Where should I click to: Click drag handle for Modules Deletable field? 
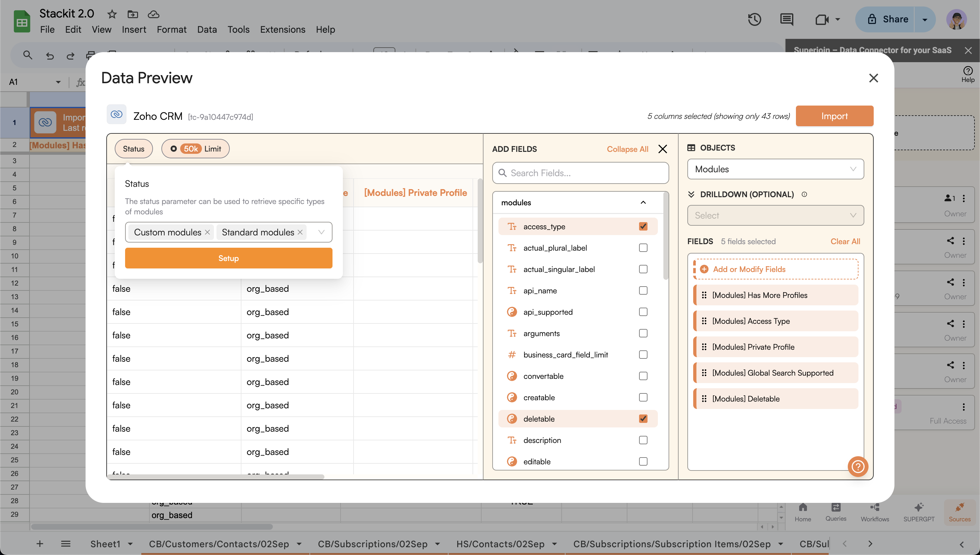click(704, 399)
